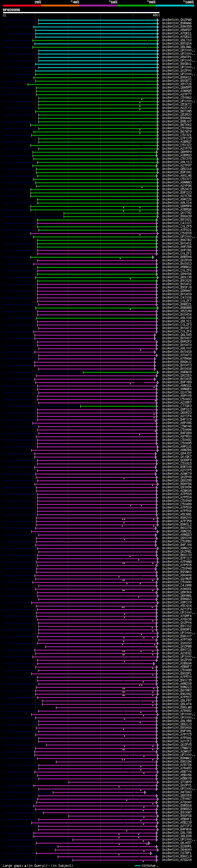Screen dimensions: 197x868
Task: Click the white query sequence bar
Action: 81,13
